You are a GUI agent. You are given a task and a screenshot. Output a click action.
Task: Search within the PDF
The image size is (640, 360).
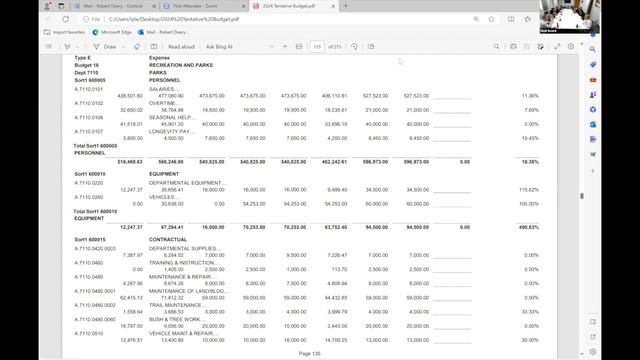(x=496, y=47)
